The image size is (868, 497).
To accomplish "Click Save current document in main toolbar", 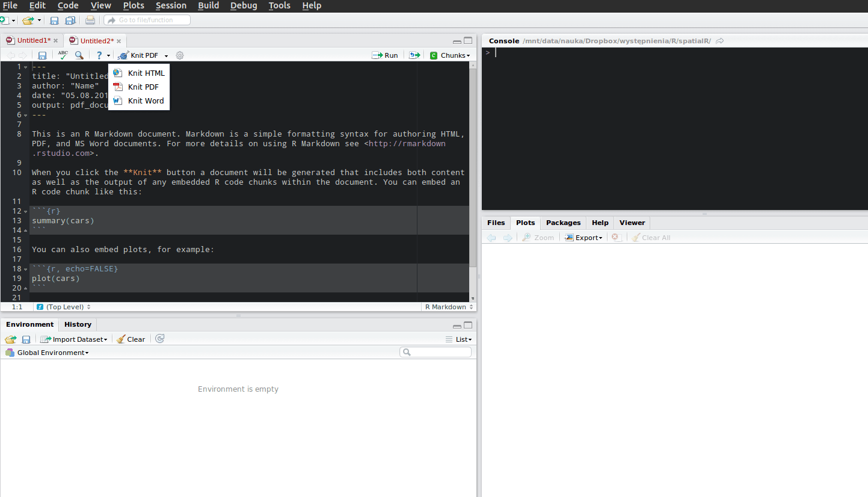I will coord(54,20).
